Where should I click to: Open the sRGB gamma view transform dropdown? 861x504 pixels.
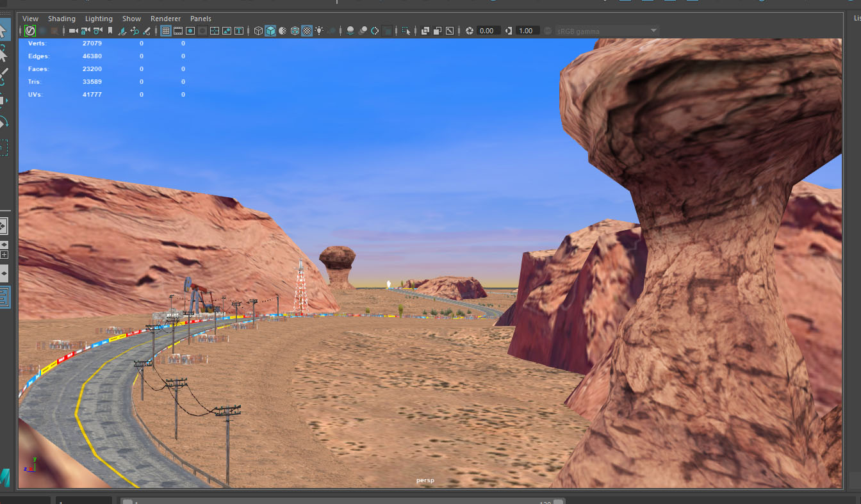(x=607, y=31)
